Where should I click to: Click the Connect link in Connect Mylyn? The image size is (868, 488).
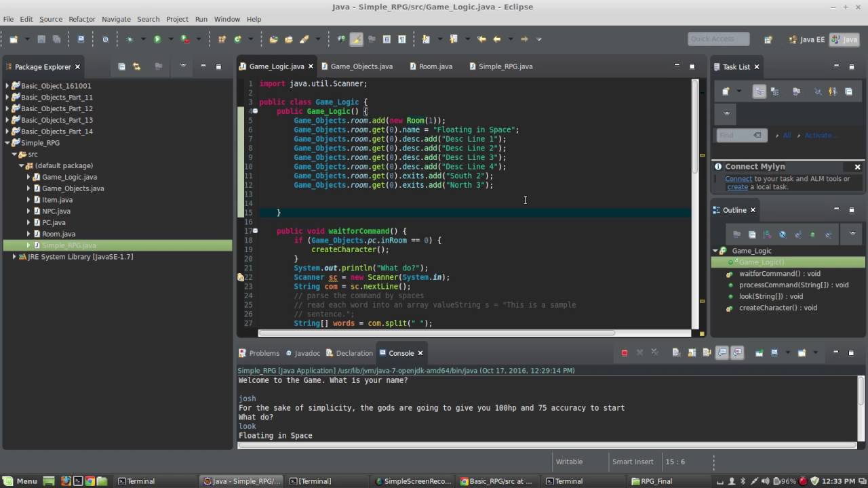point(738,179)
